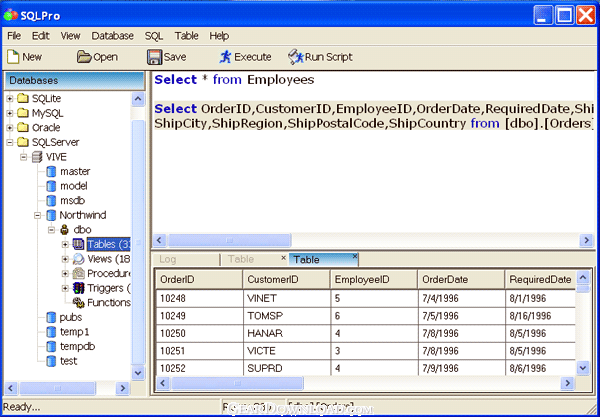Switch to the inactive Table tab

(x=253, y=259)
